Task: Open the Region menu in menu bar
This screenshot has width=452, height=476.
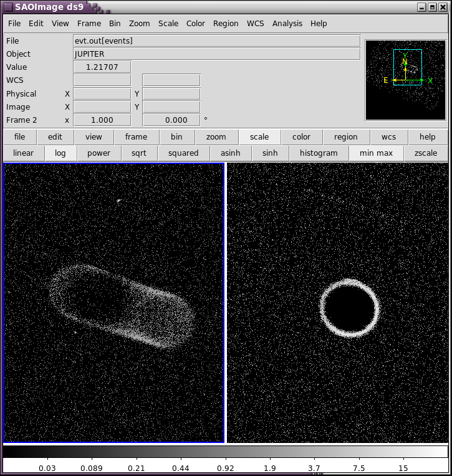Action: pyautogui.click(x=226, y=24)
